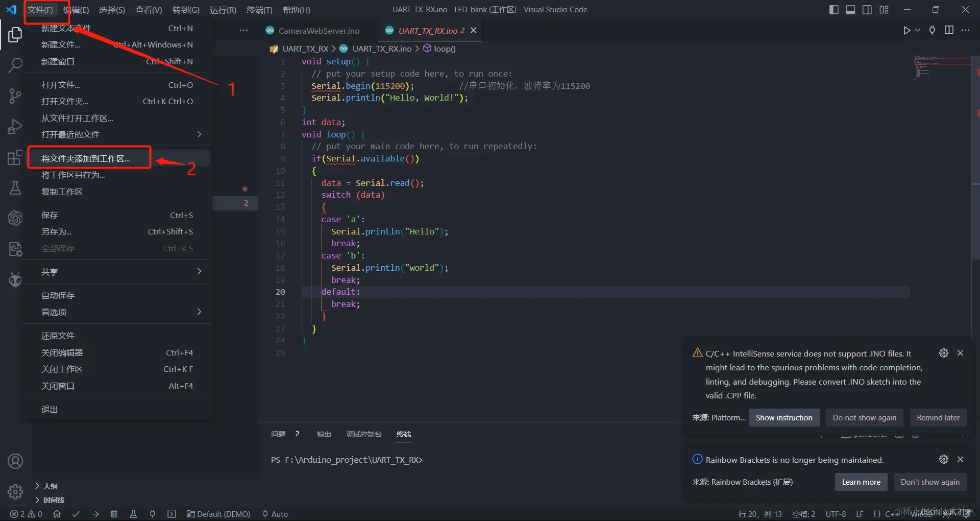Click Don't show again on Rainbow Brackets
The width and height of the screenshot is (980, 521).
929,482
